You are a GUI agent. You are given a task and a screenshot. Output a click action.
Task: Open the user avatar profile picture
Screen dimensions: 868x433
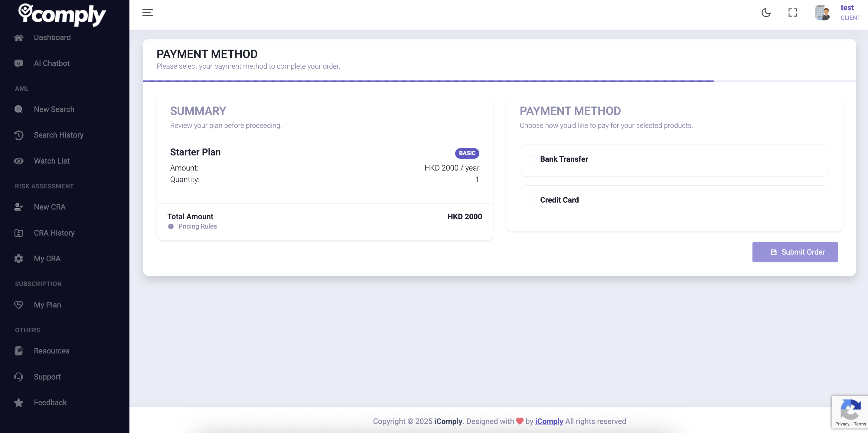point(822,13)
